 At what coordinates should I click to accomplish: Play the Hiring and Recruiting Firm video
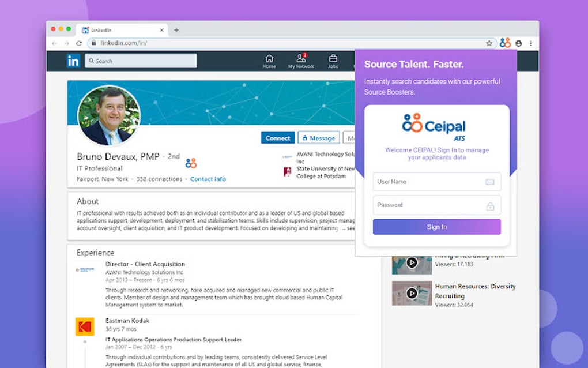coord(412,262)
